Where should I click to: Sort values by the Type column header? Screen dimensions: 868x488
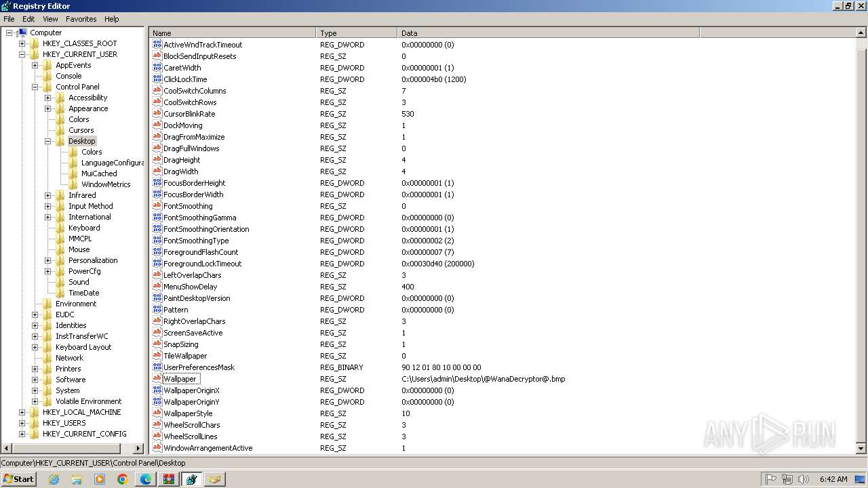pyautogui.click(x=356, y=33)
